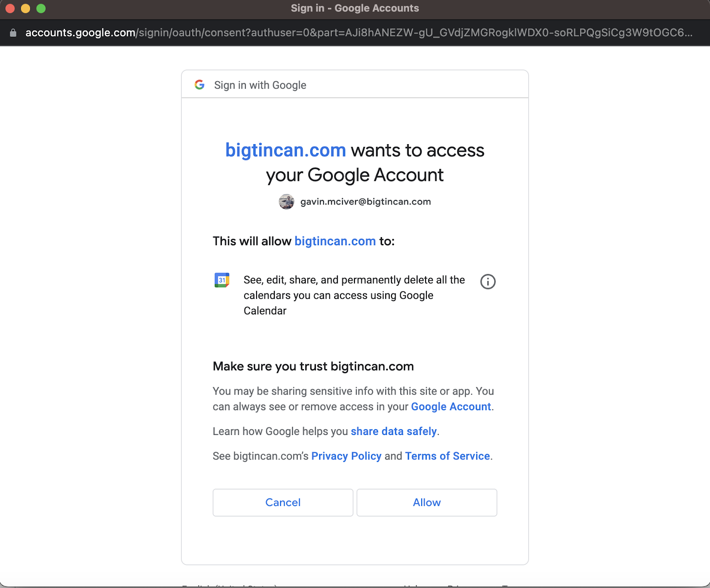The image size is (710, 588).
Task: Click 'Make sure you trust bigtincan.com' heading
Action: click(313, 366)
